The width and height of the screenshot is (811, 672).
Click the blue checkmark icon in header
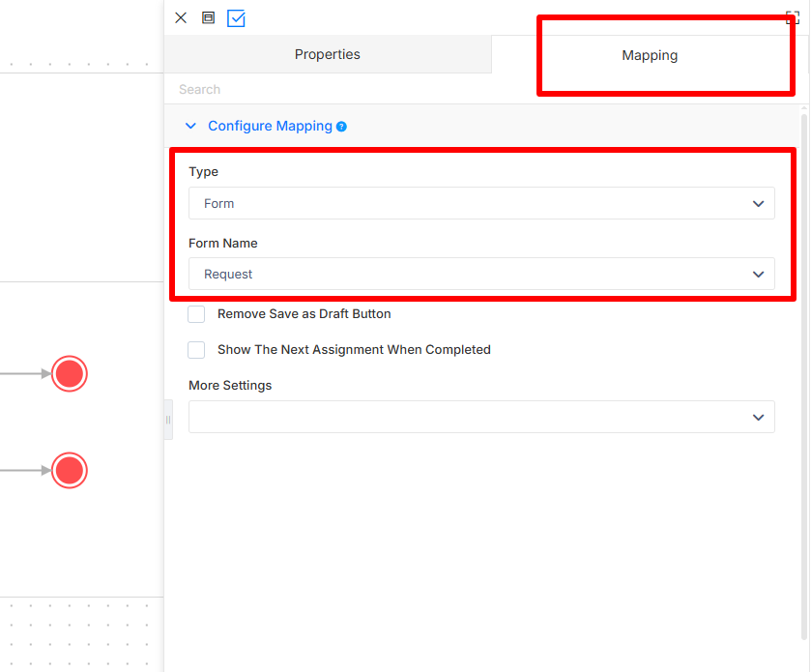(236, 18)
